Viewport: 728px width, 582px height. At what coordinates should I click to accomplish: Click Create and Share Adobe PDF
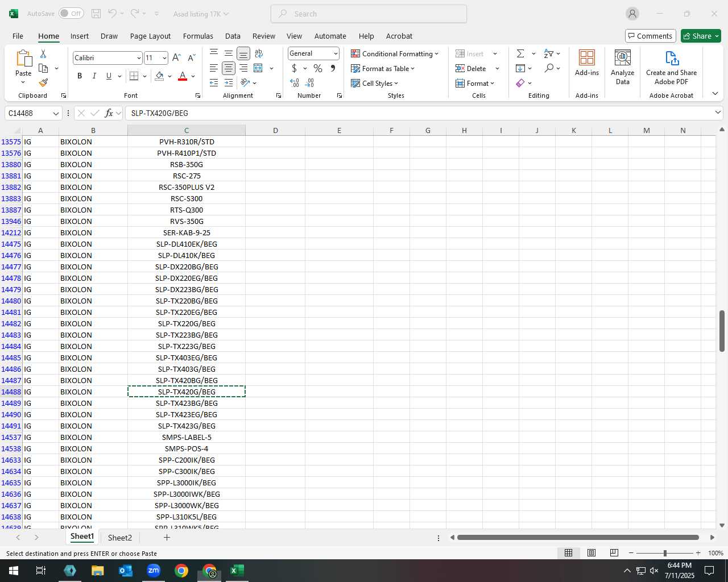[x=671, y=66]
